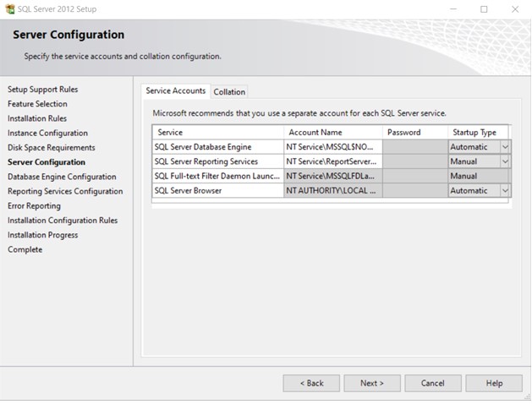Click the Password column header
The image size is (532, 404).
coord(415,133)
